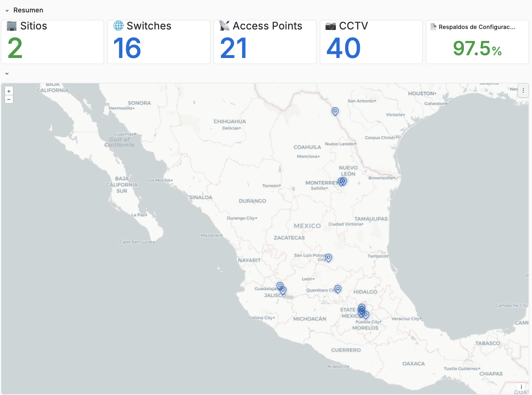Click the GUERRERO label on the map

point(346,350)
